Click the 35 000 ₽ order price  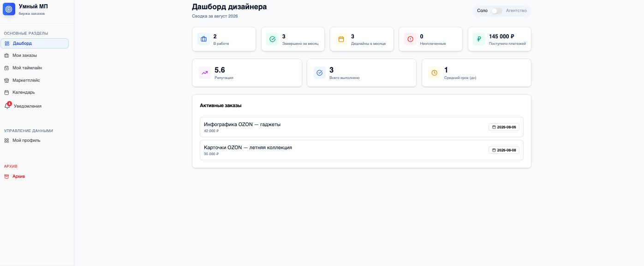tap(211, 154)
